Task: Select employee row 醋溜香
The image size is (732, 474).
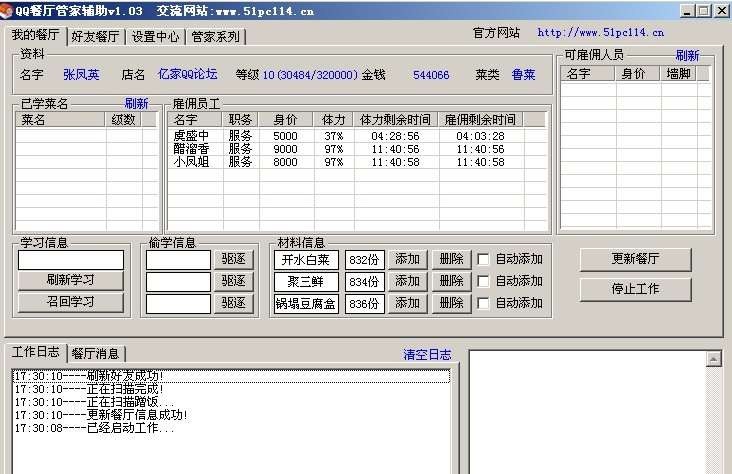Action: pyautogui.click(x=357, y=149)
